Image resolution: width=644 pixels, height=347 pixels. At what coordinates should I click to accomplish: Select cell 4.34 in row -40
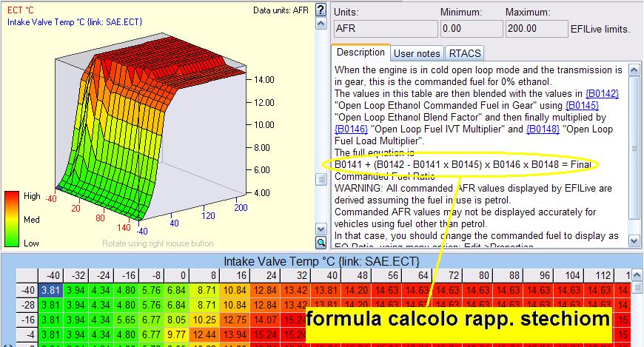click(x=101, y=290)
